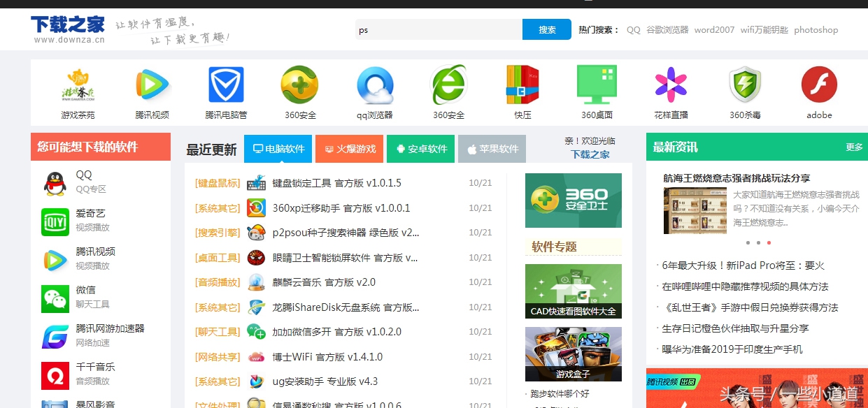Image resolution: width=868 pixels, height=408 pixels.
Task: Click the 搜索 search button
Action: 546,29
